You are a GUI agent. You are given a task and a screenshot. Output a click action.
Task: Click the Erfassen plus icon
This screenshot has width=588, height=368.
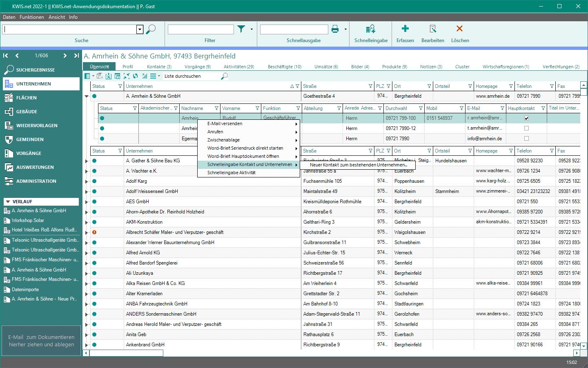pos(405,29)
